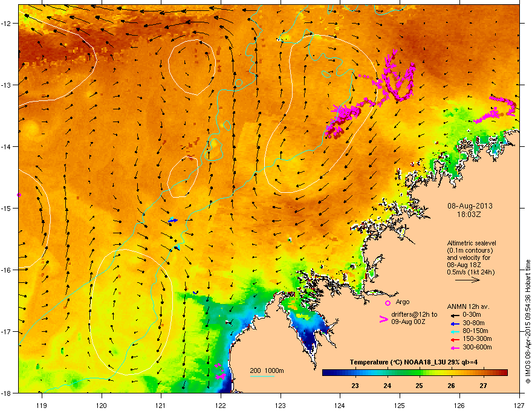Click the 'ANMN 12h av.' legend heading
The height and width of the screenshot is (411, 532).
[x=468, y=306]
